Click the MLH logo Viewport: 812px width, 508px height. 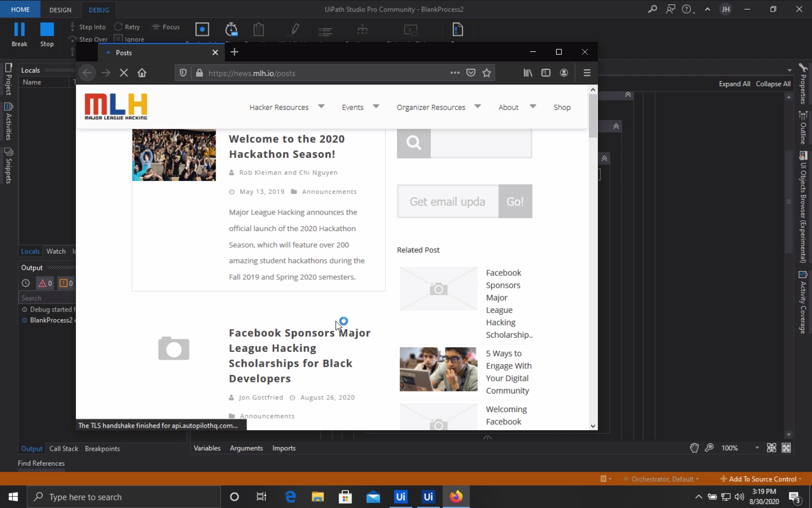[116, 107]
